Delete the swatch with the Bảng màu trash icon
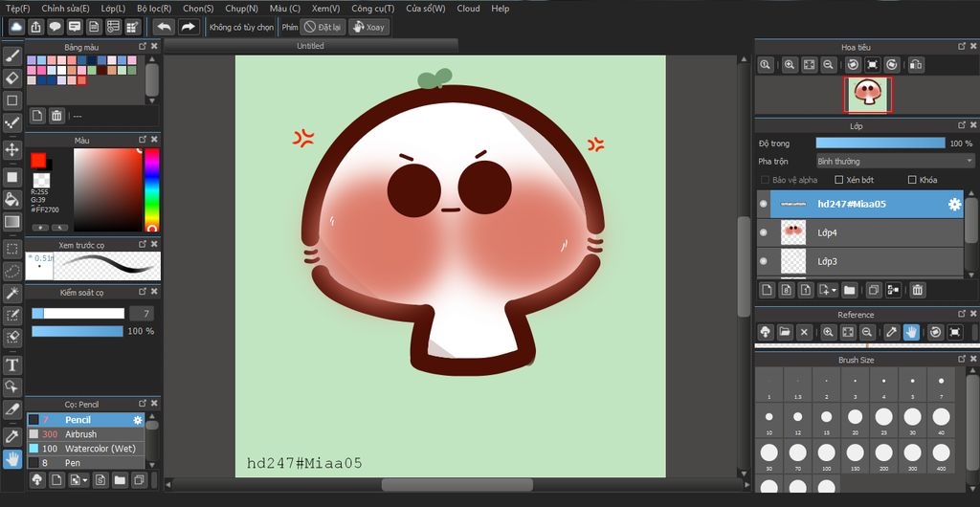 tap(56, 116)
